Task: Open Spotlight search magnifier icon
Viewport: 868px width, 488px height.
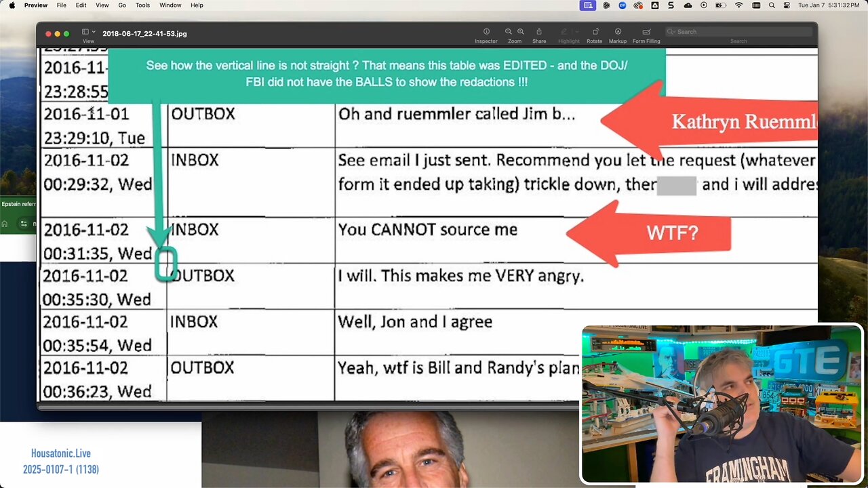Action: (x=772, y=5)
